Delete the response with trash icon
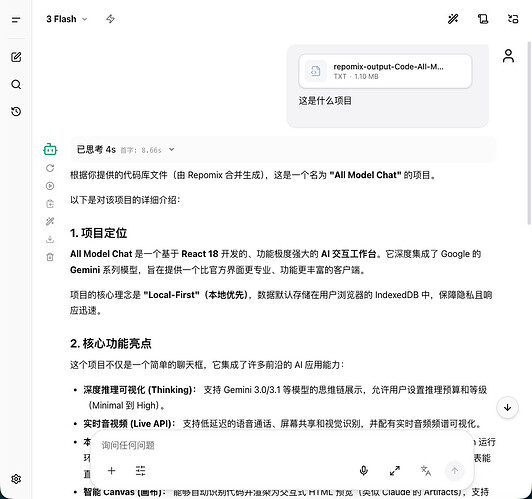Viewport: 532px width, 499px height. [x=50, y=257]
